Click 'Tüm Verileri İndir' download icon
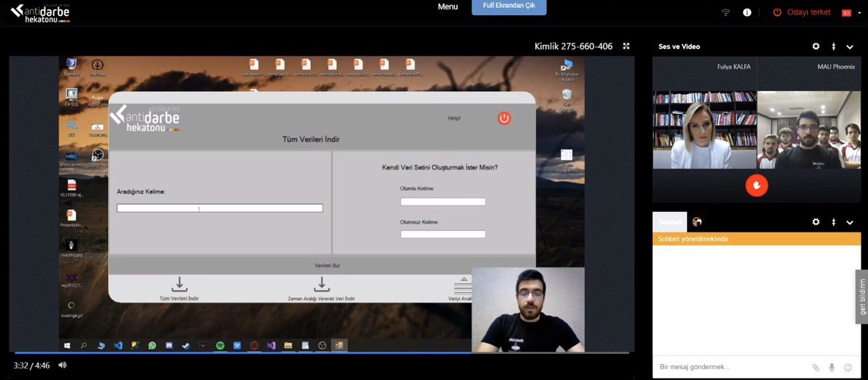The height and width of the screenshot is (380, 868). 179,284
